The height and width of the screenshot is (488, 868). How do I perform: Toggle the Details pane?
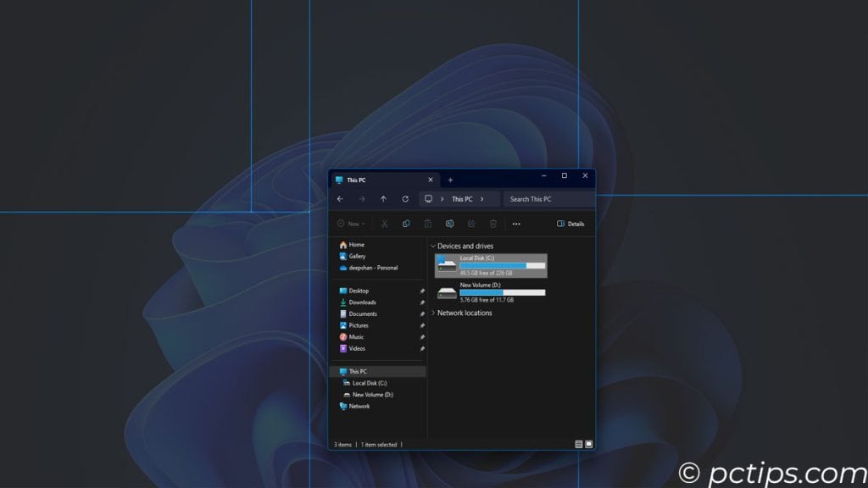pyautogui.click(x=570, y=224)
